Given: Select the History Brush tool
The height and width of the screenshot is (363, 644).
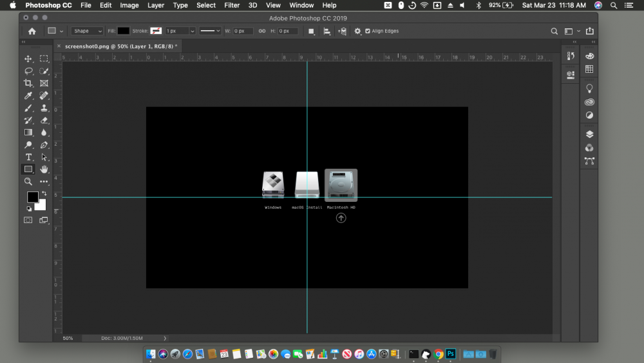Looking at the screenshot, I should pyautogui.click(x=28, y=120).
